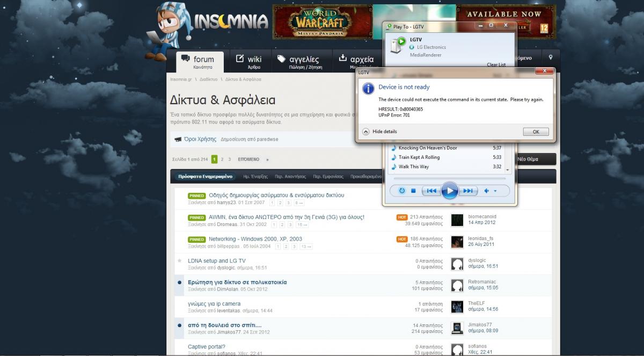Viewport: 644px width, 356px height.
Task: Sort by Ημ. Έναρξης
Action: (256, 176)
